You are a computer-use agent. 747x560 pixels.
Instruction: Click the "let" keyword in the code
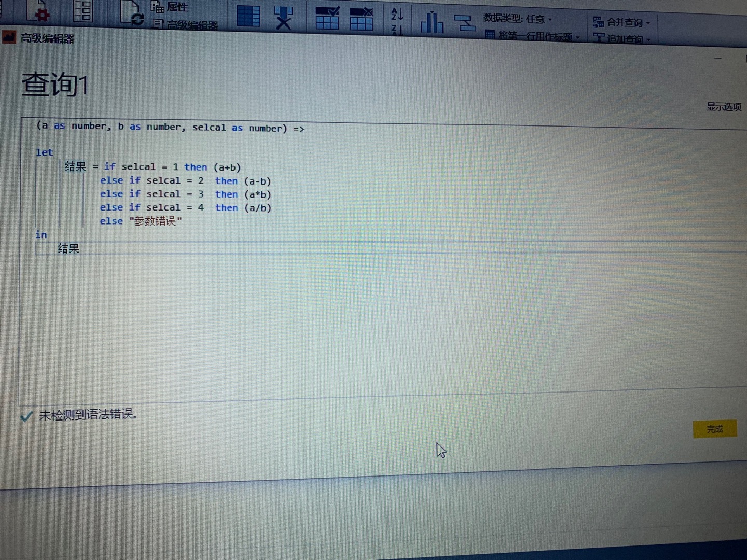click(x=44, y=152)
